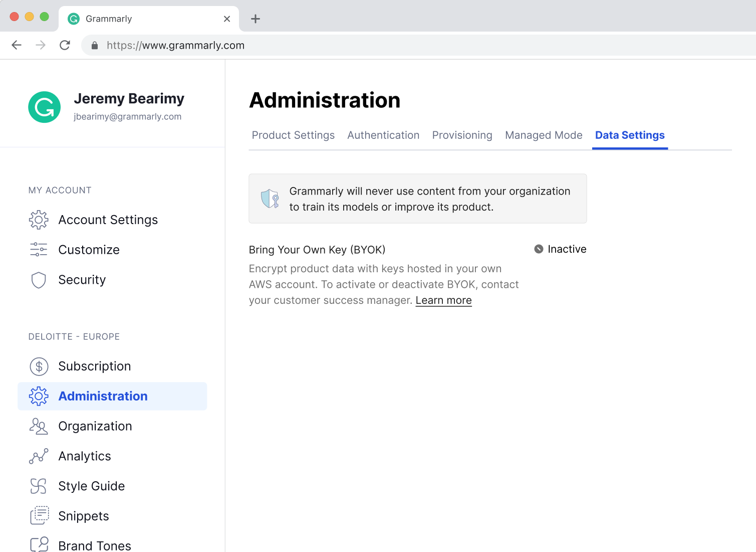Viewport: 756px width, 552px height.
Task: Select the Managed Mode tab
Action: pos(544,135)
